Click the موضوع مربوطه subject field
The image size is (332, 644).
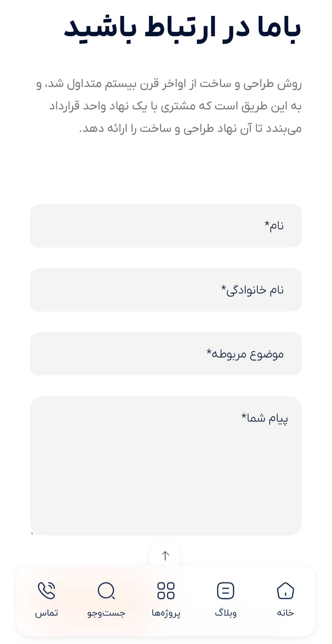[x=166, y=354]
